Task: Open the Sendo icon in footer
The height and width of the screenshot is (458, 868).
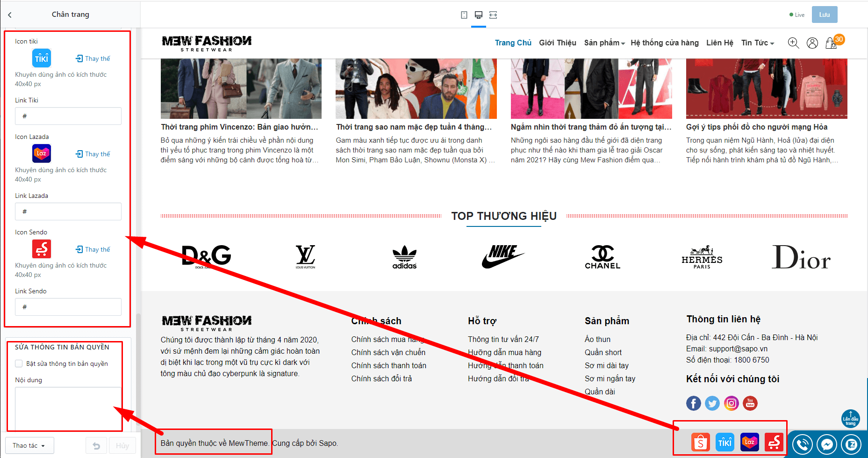Action: point(774,442)
